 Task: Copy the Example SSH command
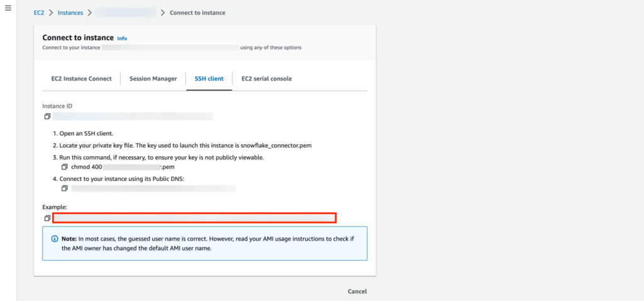[47, 218]
